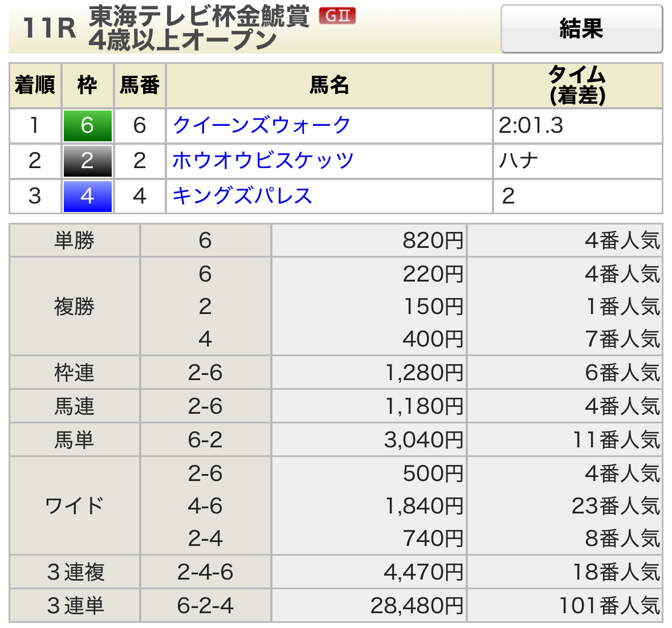Click the winning time 2:01.3 cell
This screenshot has height=628, width=672.
tap(578, 125)
